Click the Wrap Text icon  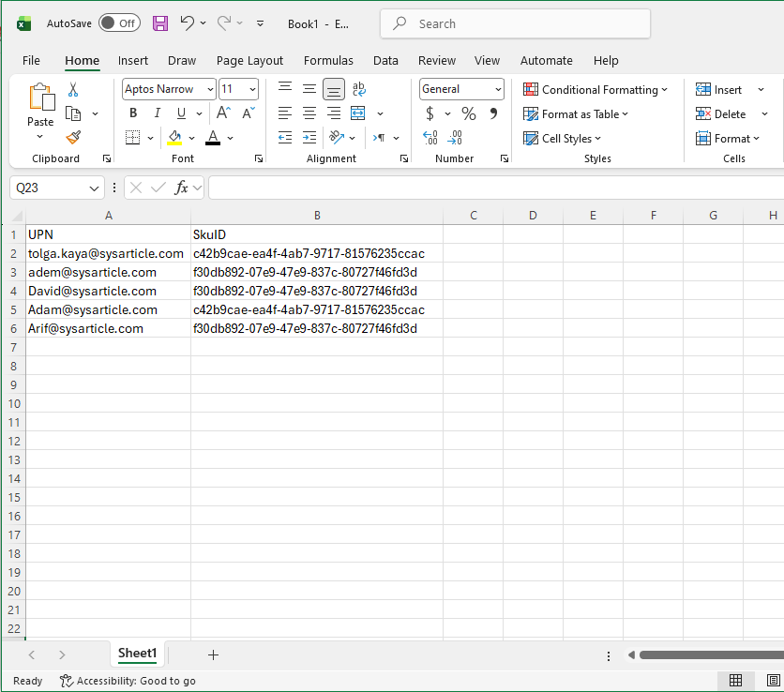(x=358, y=89)
